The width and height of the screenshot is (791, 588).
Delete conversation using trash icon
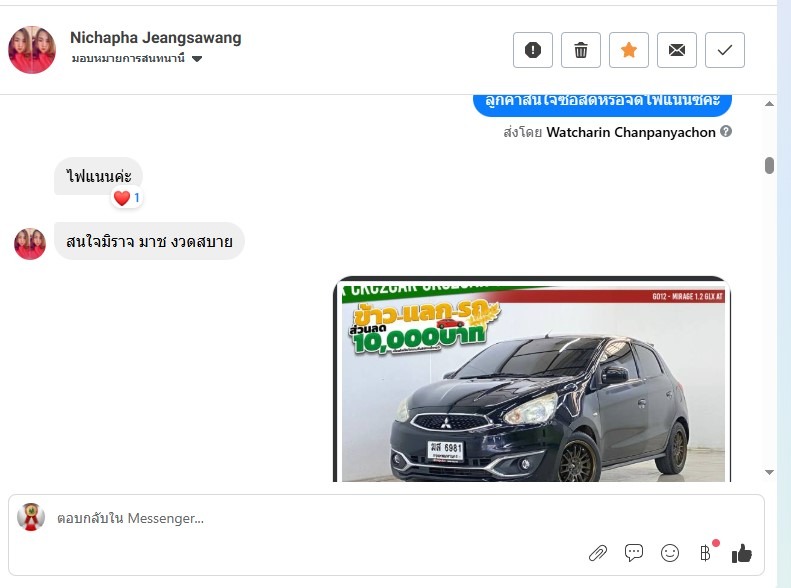tap(581, 50)
